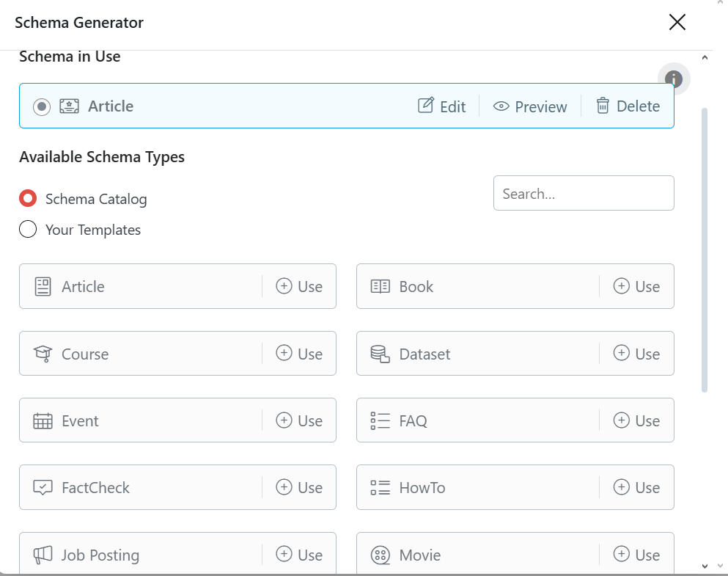Delete the in-use Article schema
The width and height of the screenshot is (728, 576).
628,106
